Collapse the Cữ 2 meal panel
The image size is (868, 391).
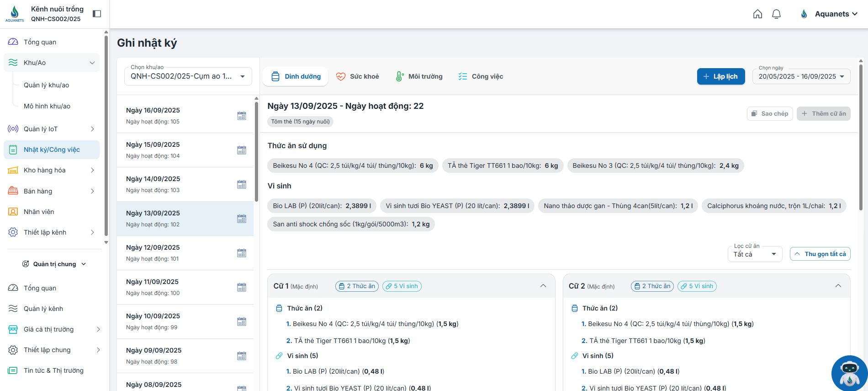838,286
